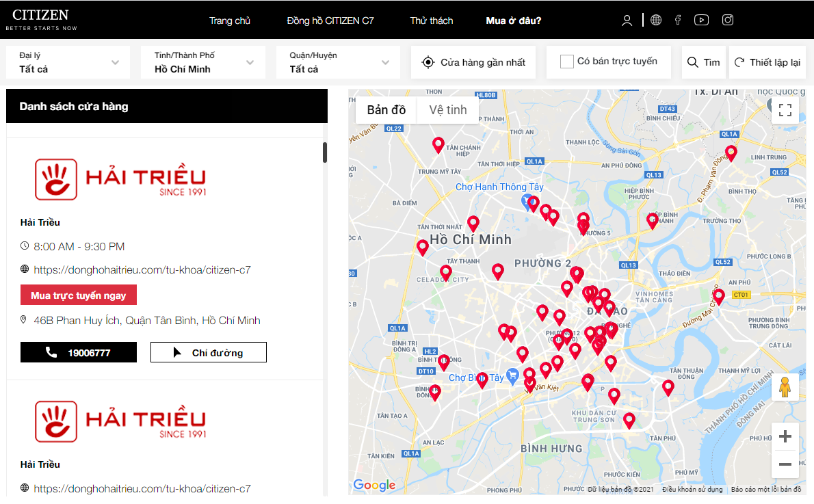Click the first 'Hải Triều' store name
Screen dimensions: 814x504
click(40, 222)
